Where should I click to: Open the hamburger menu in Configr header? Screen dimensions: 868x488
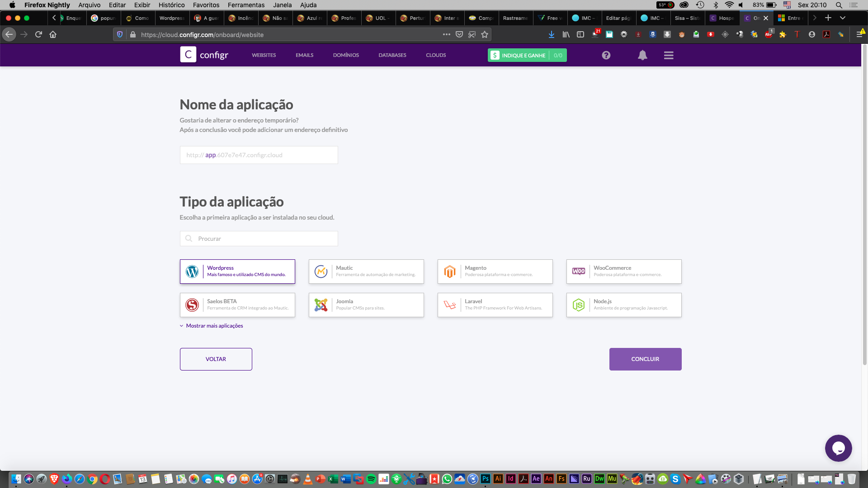tap(669, 55)
